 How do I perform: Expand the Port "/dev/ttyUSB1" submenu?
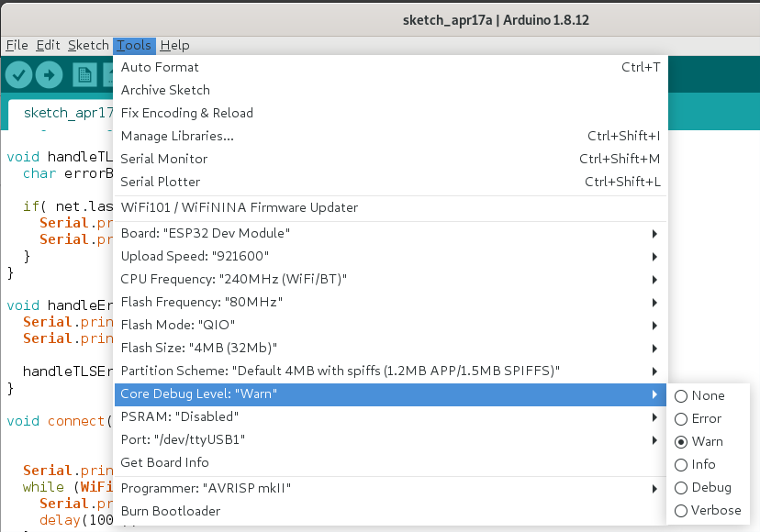coord(391,440)
